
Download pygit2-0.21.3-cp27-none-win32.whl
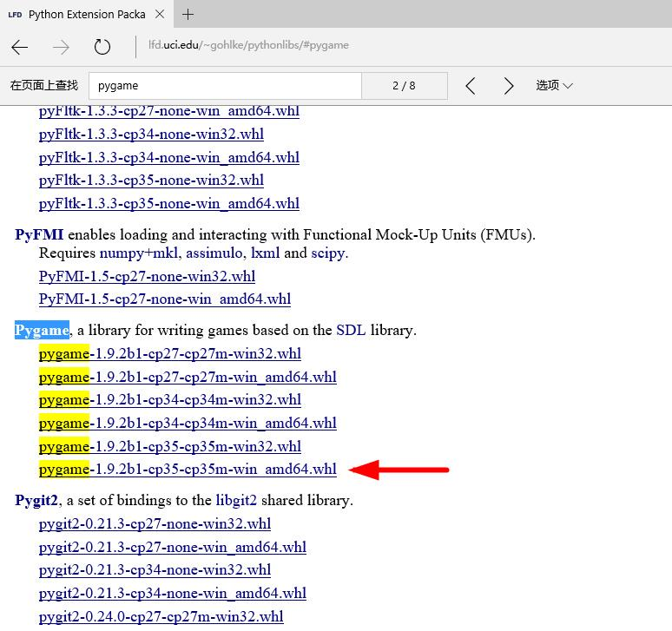tap(155, 524)
